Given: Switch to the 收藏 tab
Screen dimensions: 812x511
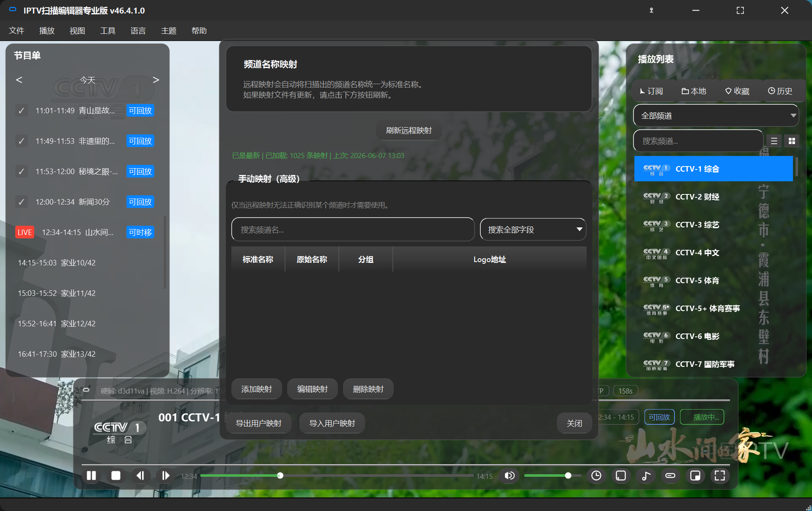Looking at the screenshot, I should (737, 91).
